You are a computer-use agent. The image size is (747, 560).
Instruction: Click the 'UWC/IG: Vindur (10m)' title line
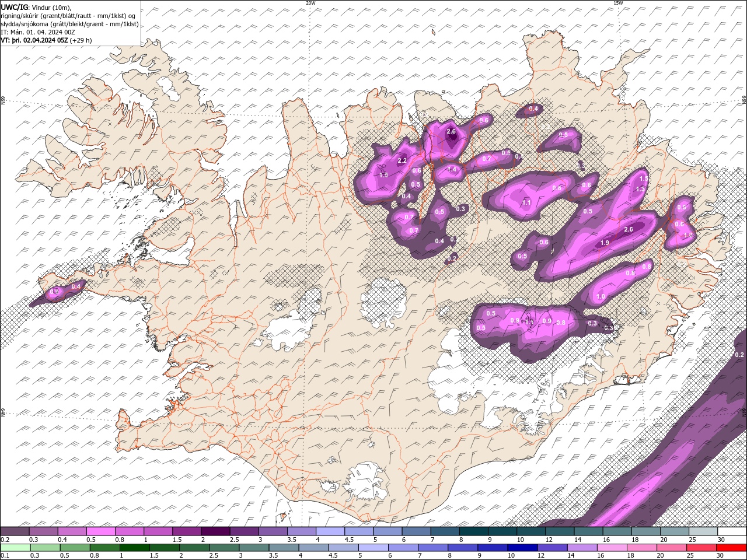pyautogui.click(x=37, y=7)
